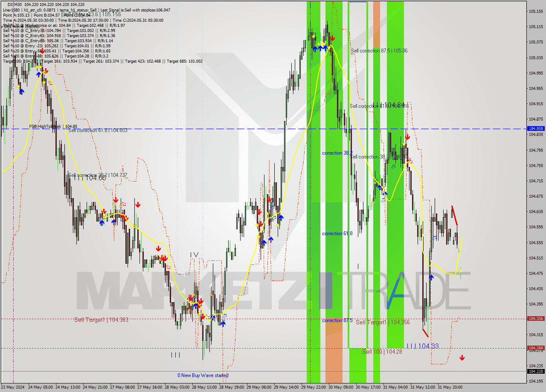The width and height of the screenshot is (546, 392).
Task: Click the 104.435 price scale label
Action: pos(535,288)
